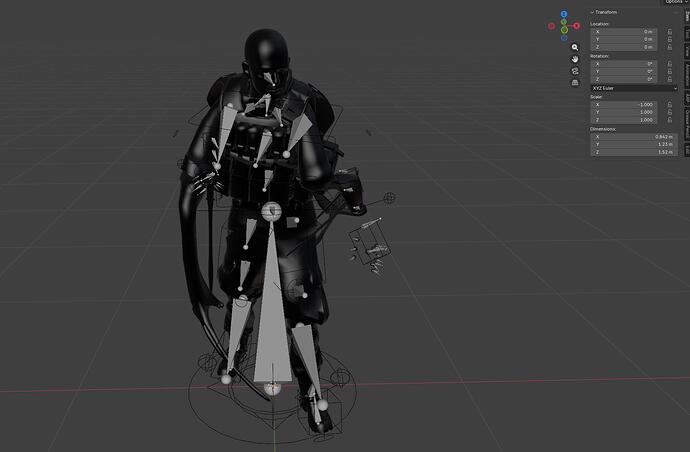This screenshot has height=452, width=690.
Task: Click the yellow-ringed green Y gizmo circle
Action: 564,29
